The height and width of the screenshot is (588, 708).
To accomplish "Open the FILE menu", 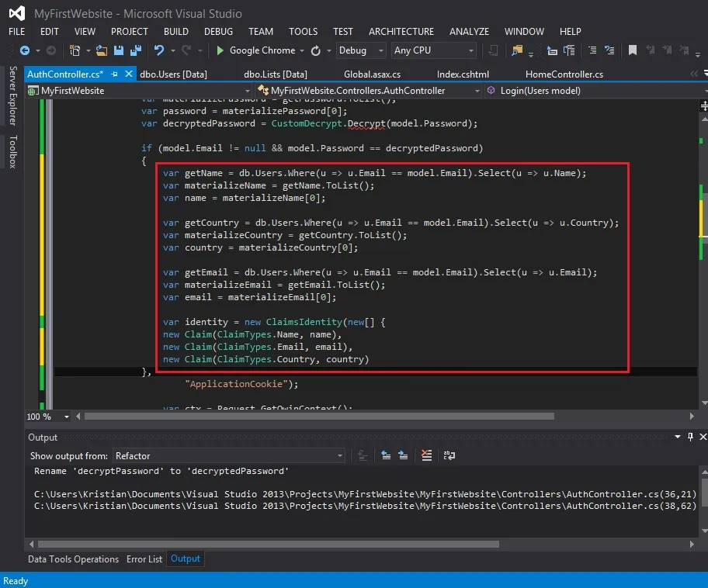I will coord(17,32).
